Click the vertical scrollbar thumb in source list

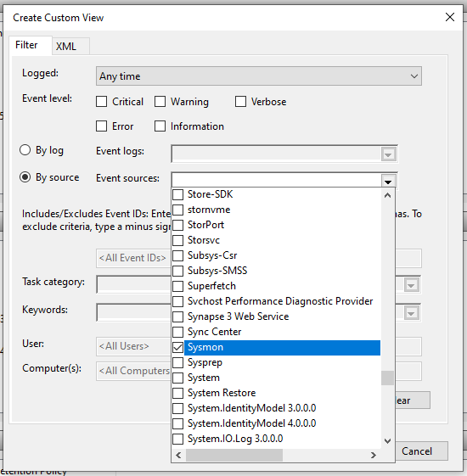(x=387, y=378)
